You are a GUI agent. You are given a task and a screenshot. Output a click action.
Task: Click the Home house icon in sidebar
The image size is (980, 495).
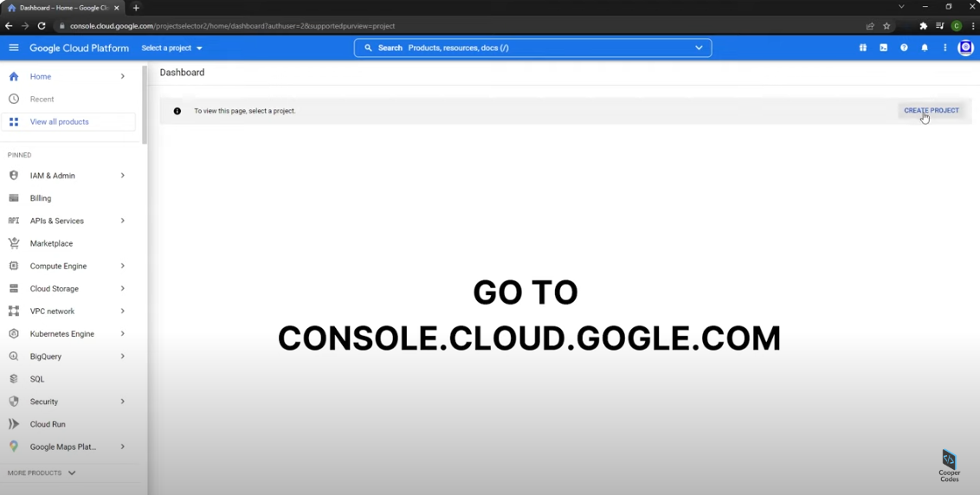[14, 76]
